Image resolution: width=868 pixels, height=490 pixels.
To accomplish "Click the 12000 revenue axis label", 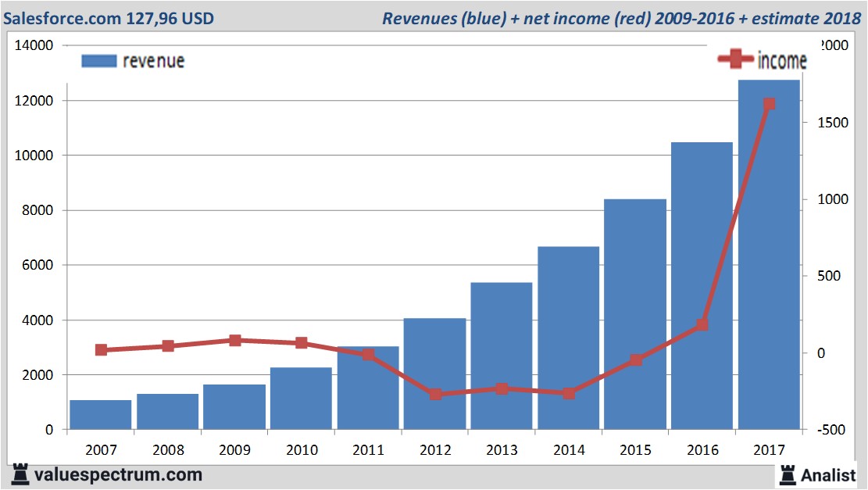I will click(x=34, y=101).
